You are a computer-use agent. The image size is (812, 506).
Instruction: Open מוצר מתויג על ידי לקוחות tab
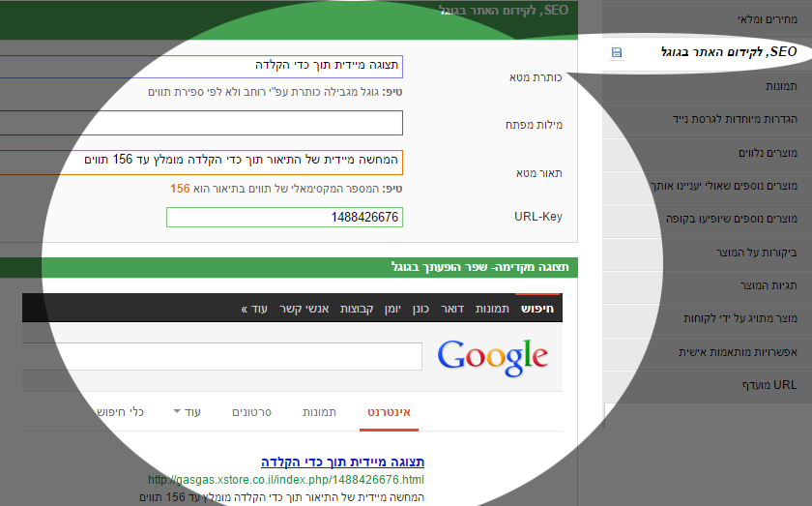point(740,318)
